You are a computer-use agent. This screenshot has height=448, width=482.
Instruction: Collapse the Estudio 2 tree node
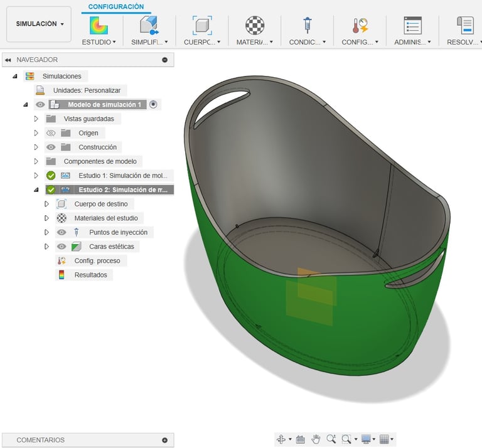(x=36, y=189)
